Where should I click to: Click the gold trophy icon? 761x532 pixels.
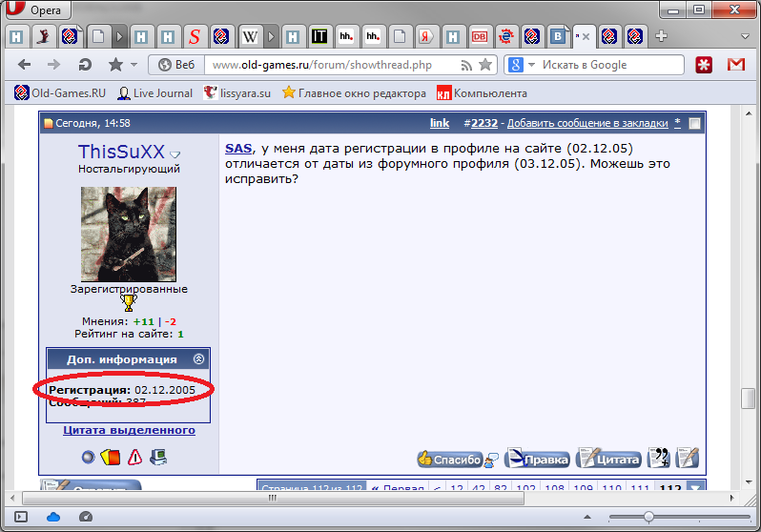click(x=129, y=303)
